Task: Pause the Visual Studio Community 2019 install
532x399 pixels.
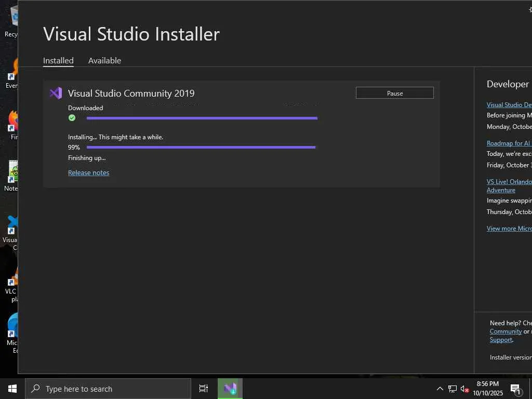Action: pyautogui.click(x=395, y=93)
